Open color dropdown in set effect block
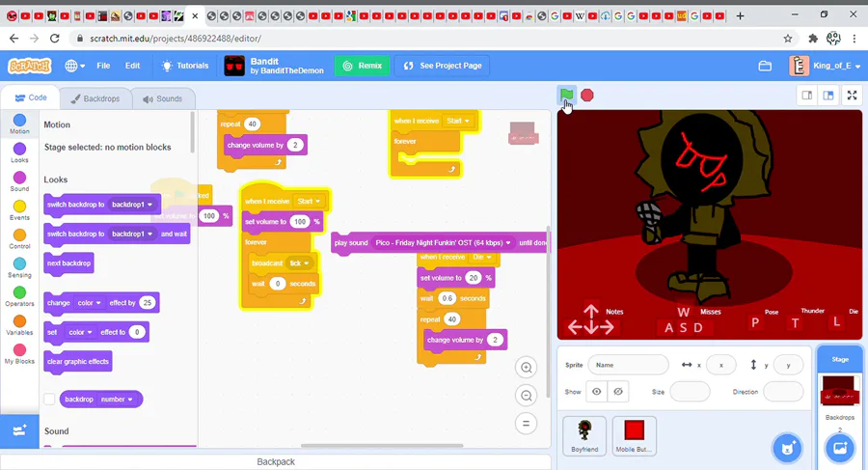The image size is (868, 470). click(80, 332)
